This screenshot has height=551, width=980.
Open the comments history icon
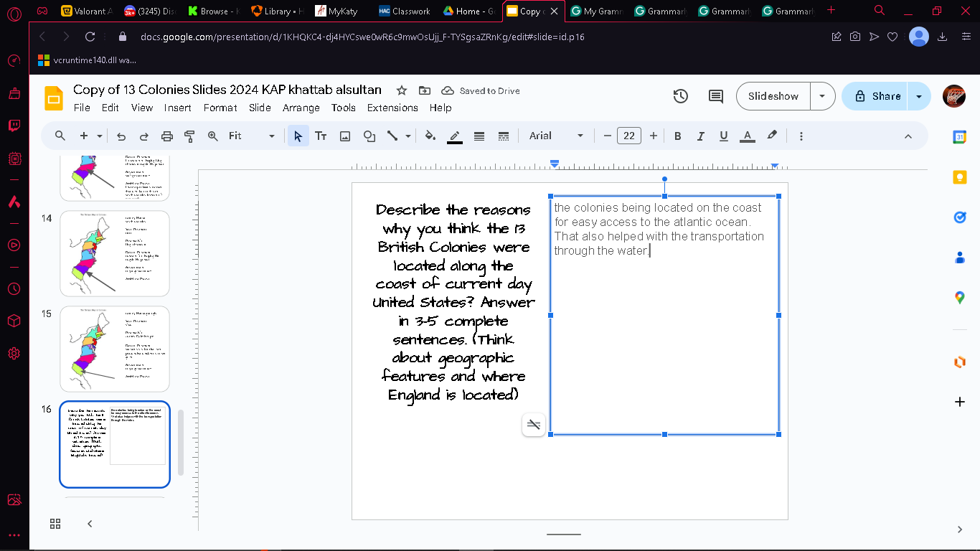coord(715,96)
